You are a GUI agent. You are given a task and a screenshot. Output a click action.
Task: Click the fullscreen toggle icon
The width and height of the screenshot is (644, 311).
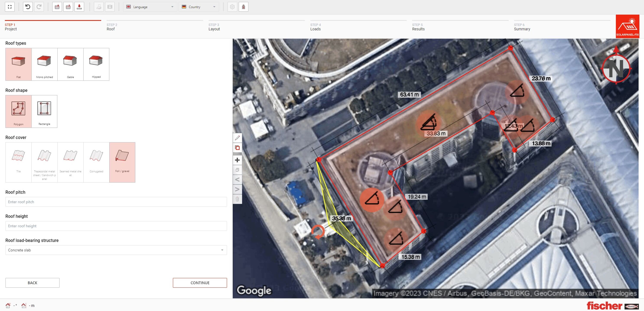pyautogui.click(x=10, y=7)
